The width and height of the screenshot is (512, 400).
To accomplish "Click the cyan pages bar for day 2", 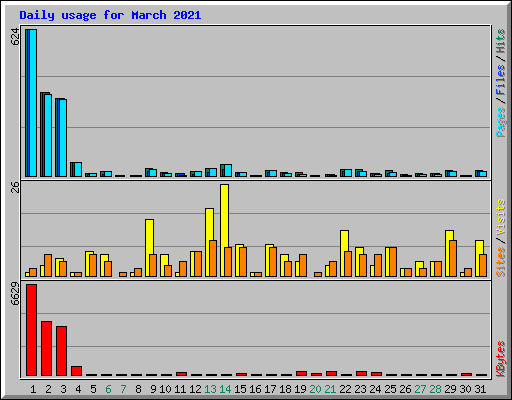I will 48,135.
